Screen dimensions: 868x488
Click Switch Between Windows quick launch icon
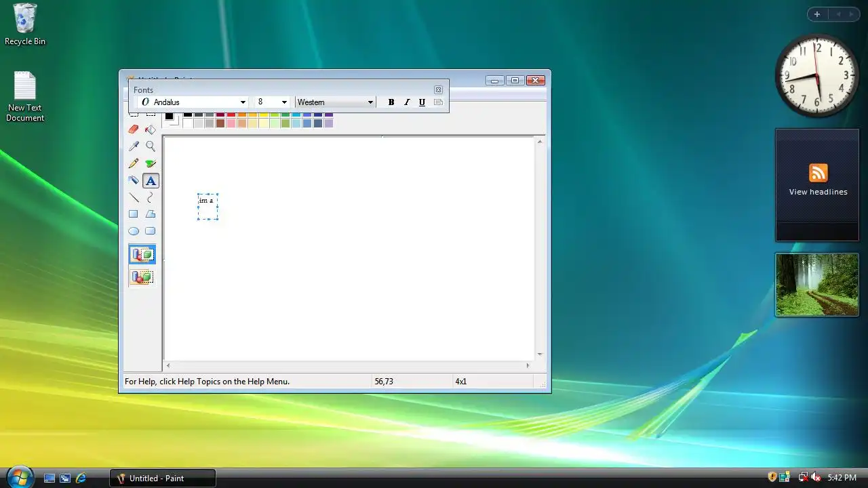click(65, 478)
